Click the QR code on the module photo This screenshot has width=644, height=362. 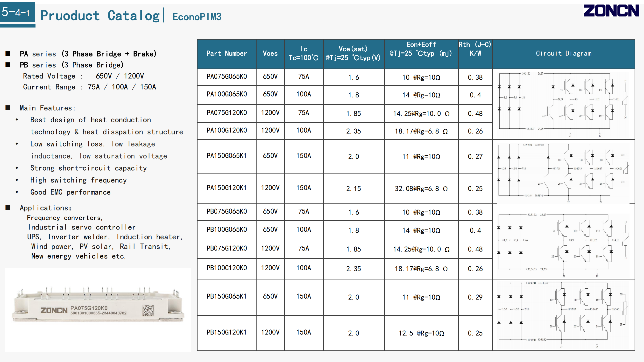point(148,310)
